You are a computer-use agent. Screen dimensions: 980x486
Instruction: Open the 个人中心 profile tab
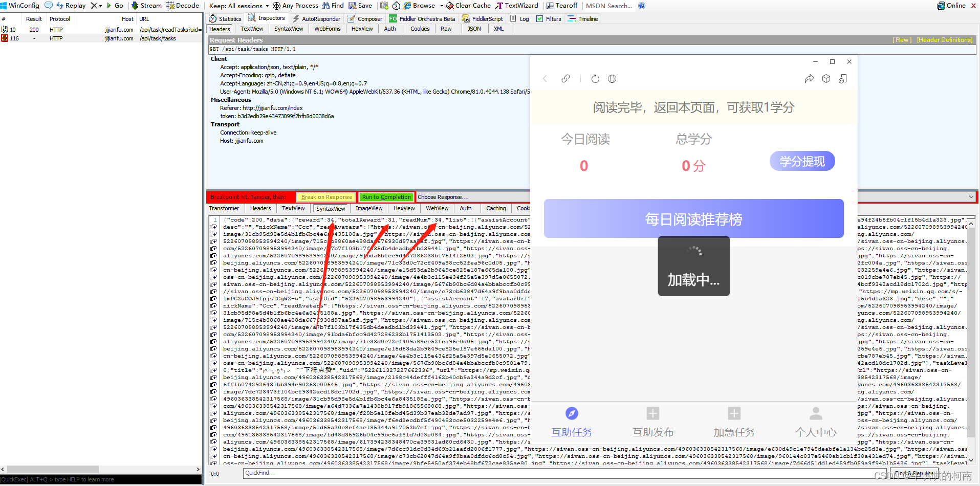816,422
